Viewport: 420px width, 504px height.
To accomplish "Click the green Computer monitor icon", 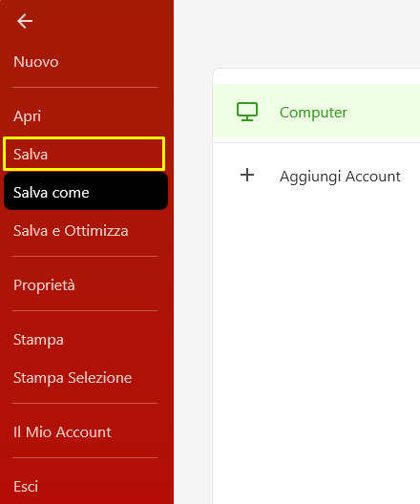I will tap(247, 112).
